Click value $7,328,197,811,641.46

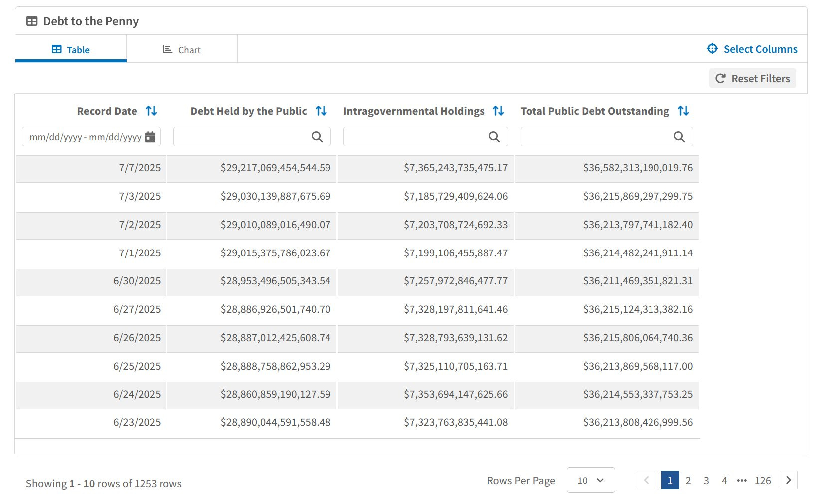click(x=456, y=309)
